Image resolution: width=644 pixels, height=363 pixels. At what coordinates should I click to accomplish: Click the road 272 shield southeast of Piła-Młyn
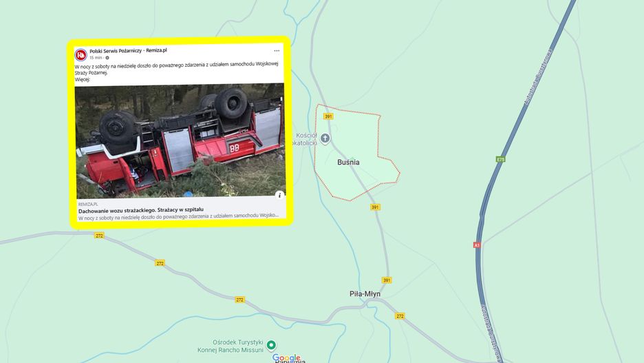(400, 316)
